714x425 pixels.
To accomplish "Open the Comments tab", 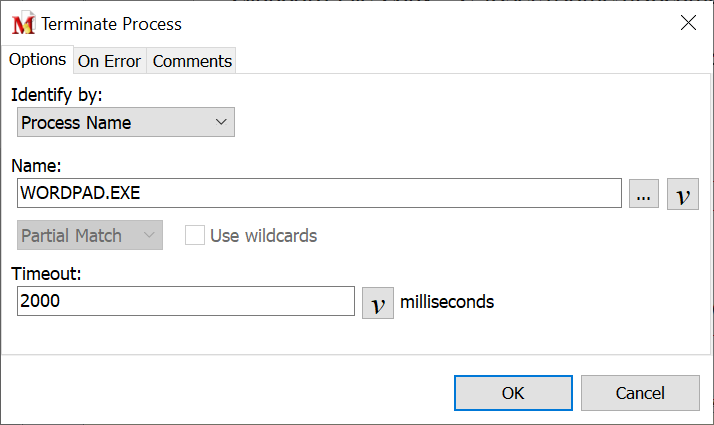I will click(x=192, y=61).
